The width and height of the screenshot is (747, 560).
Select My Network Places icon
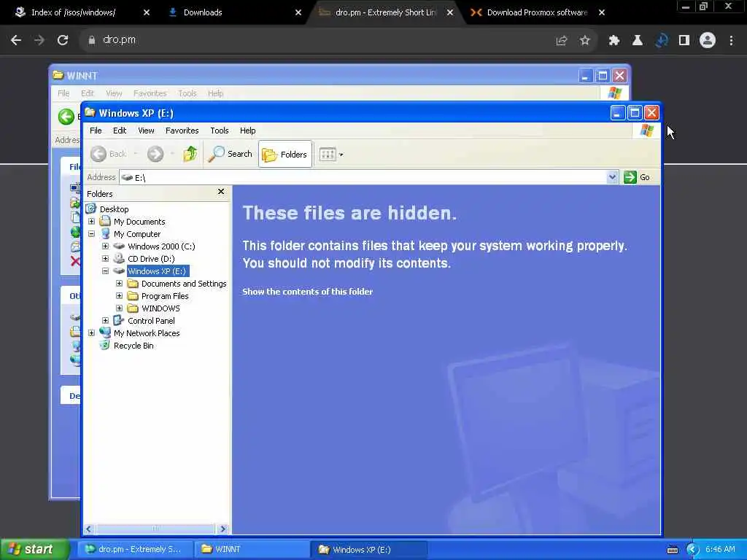(105, 332)
